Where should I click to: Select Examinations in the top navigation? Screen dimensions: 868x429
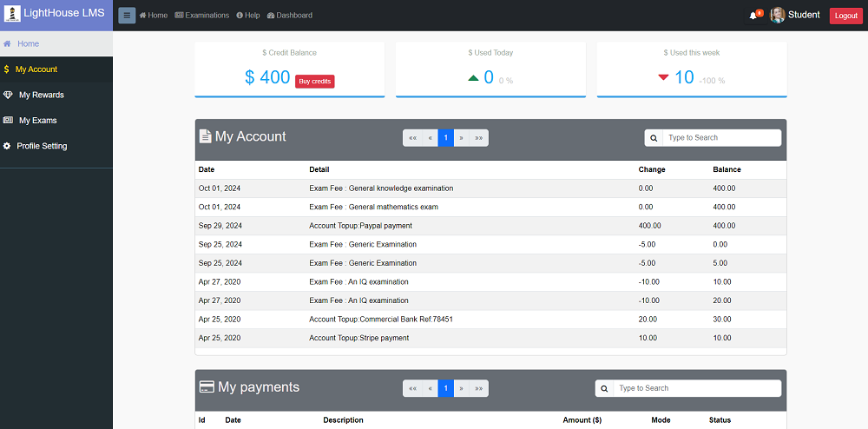[201, 16]
